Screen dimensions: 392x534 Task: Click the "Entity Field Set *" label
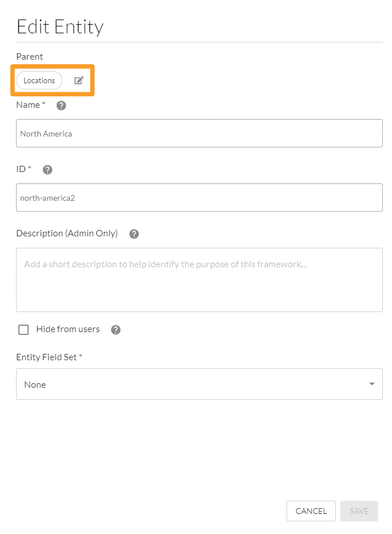click(x=49, y=357)
